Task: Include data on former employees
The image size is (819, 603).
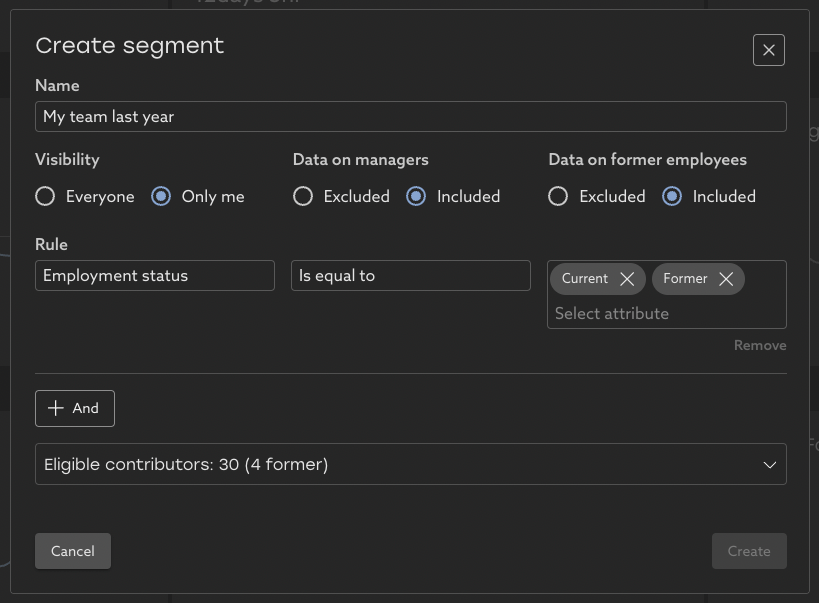Action: point(672,197)
